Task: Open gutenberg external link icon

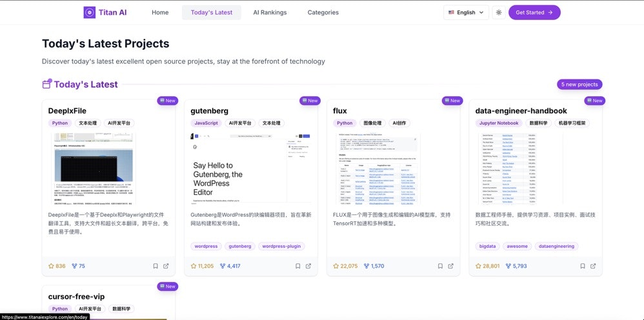Action: coord(308,266)
